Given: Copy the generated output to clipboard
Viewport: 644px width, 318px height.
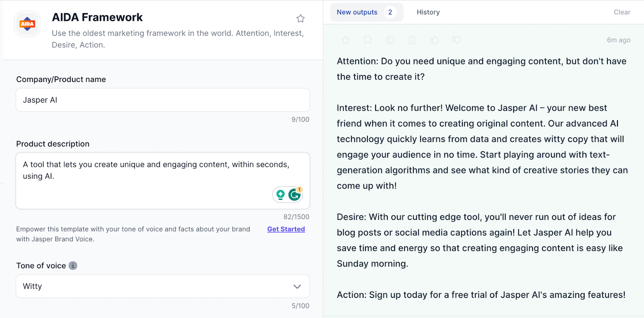Looking at the screenshot, I should 390,40.
